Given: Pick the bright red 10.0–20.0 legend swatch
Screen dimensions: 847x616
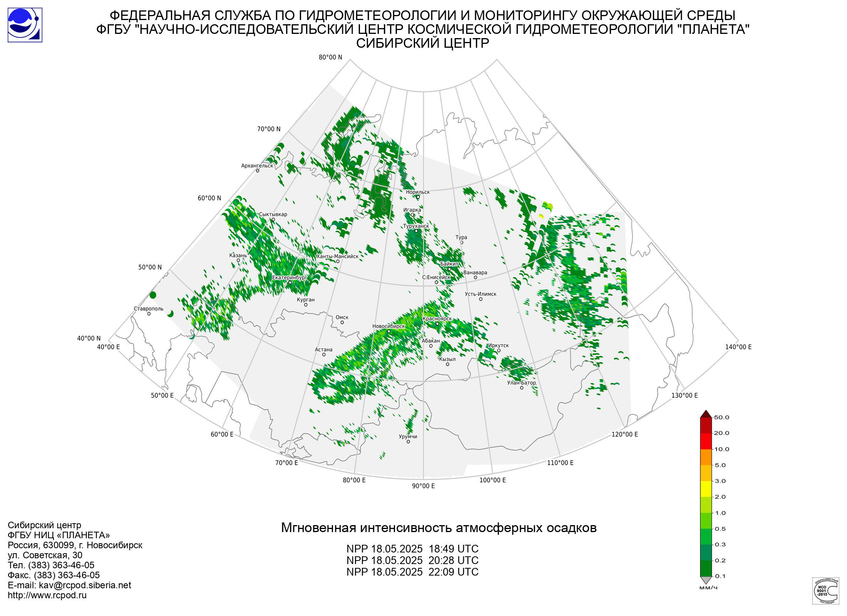Looking at the screenshot, I should [706, 441].
